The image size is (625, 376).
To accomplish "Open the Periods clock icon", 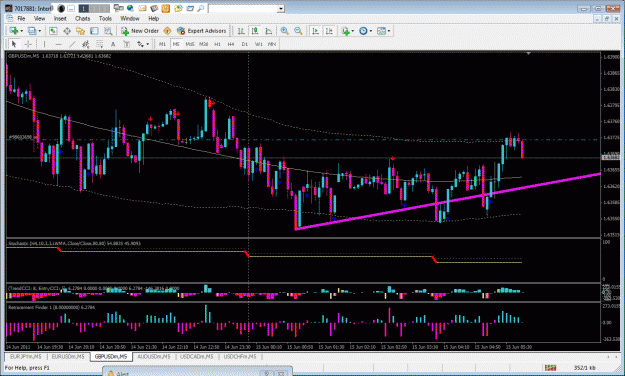I will (363, 31).
